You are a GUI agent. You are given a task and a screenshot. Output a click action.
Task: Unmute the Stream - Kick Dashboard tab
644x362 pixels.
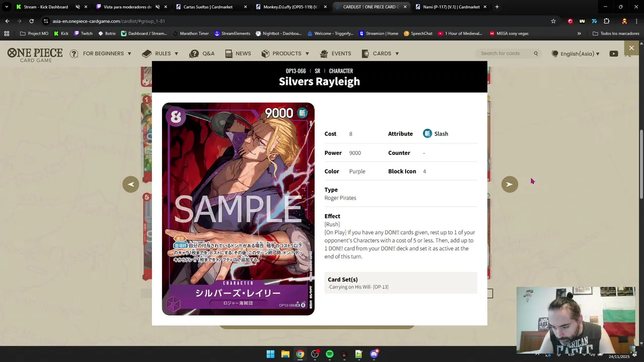[x=78, y=7]
